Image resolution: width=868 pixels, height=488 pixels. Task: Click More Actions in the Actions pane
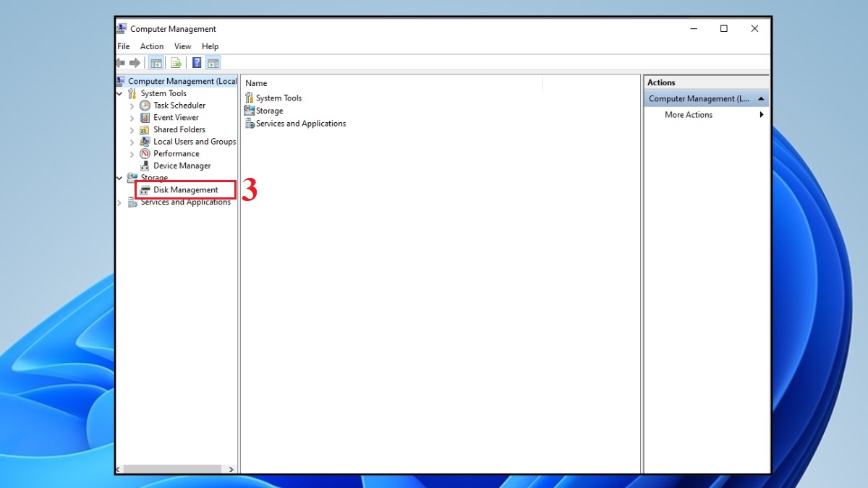pos(688,114)
